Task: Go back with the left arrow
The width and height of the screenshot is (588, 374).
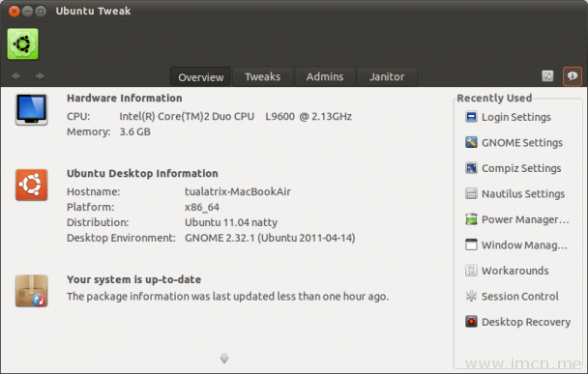Action: point(15,76)
